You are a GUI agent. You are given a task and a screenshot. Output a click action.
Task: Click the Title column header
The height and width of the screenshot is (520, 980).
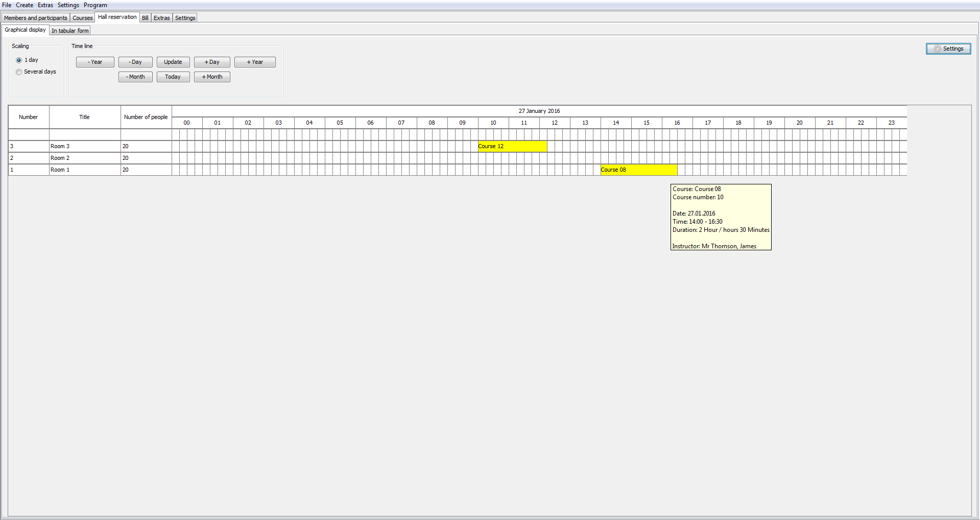click(85, 117)
